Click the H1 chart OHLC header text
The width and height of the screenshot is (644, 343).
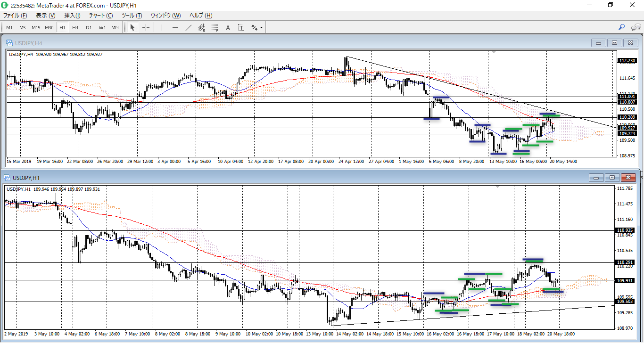53,189
